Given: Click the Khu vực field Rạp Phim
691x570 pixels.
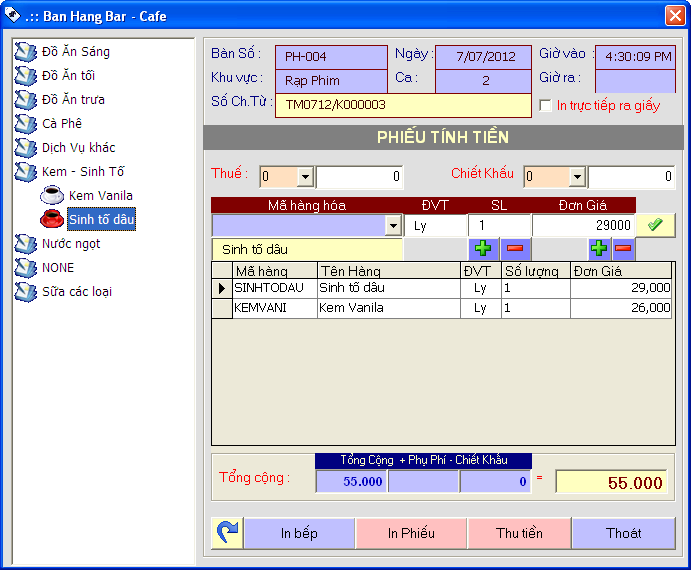Looking at the screenshot, I should coord(331,81).
